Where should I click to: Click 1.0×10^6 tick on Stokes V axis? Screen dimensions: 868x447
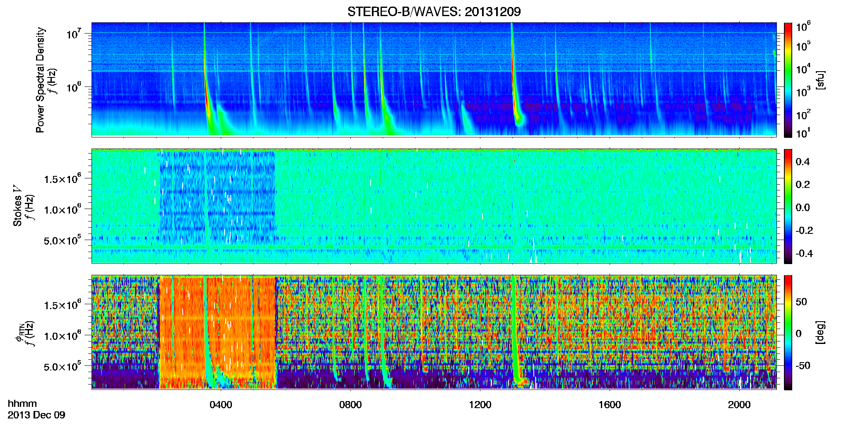click(63, 209)
